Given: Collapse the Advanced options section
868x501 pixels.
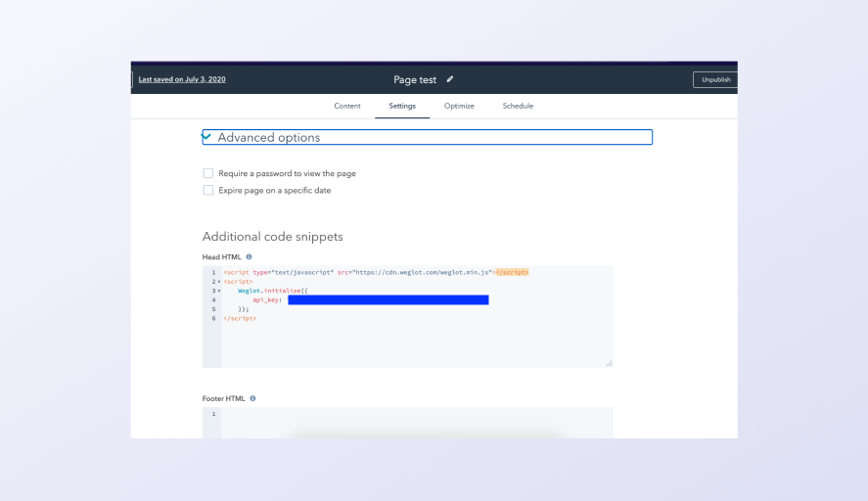Looking at the screenshot, I should (x=428, y=137).
